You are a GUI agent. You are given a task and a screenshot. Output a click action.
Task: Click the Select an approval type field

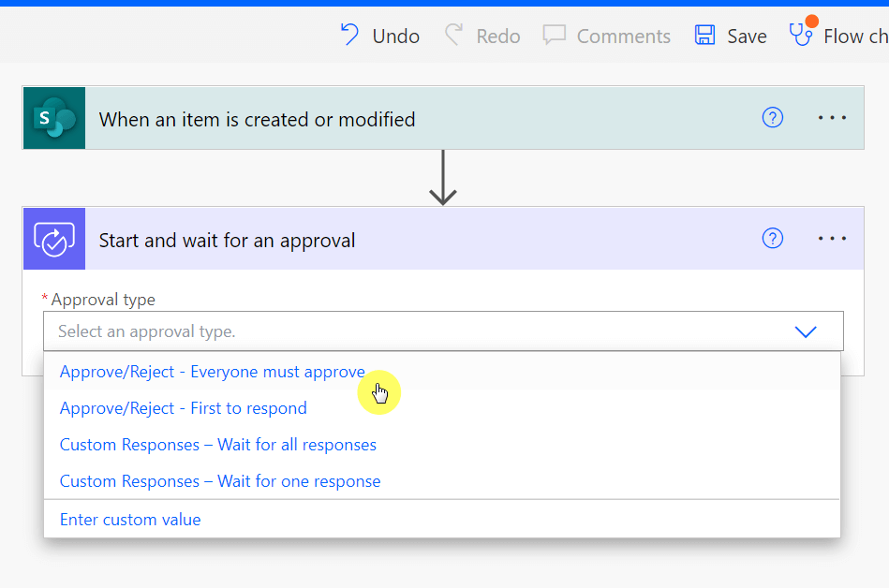[x=443, y=331]
